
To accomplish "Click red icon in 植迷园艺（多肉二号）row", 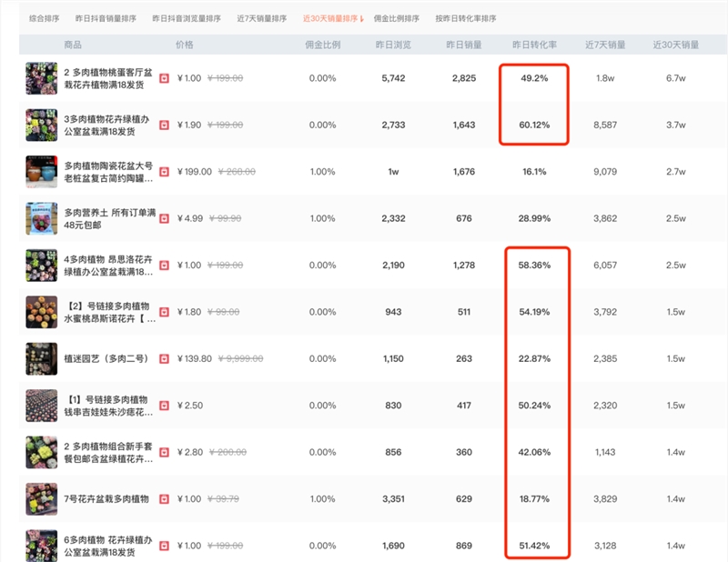I will pos(165,358).
